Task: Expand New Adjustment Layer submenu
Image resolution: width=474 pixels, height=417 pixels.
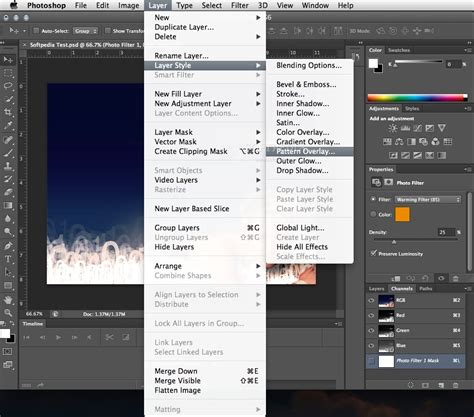Action: pyautogui.click(x=205, y=104)
